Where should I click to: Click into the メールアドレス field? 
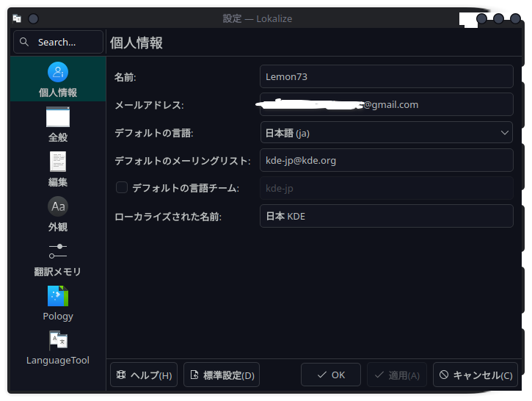coord(387,104)
